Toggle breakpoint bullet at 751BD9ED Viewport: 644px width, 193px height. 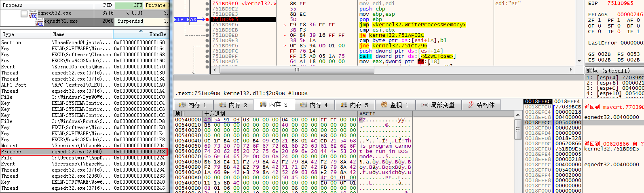coord(207,35)
